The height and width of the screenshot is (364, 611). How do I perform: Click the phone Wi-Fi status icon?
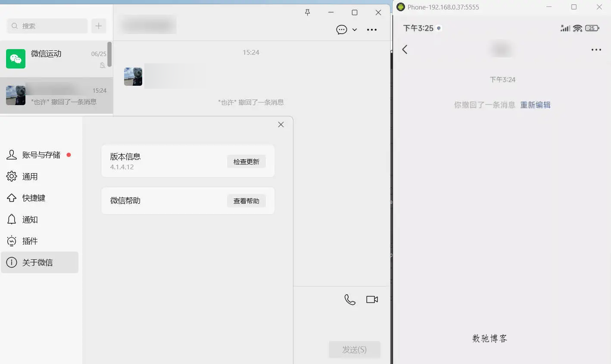(577, 28)
